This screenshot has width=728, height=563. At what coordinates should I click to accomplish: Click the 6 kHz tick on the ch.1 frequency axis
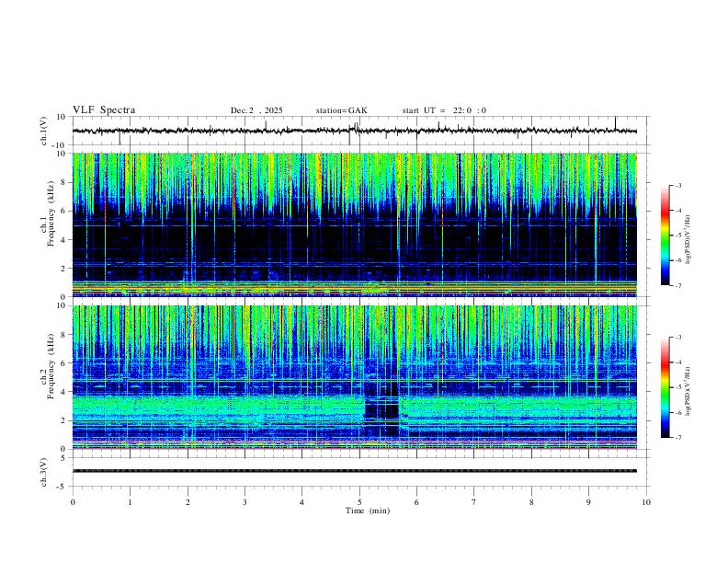pyautogui.click(x=63, y=211)
